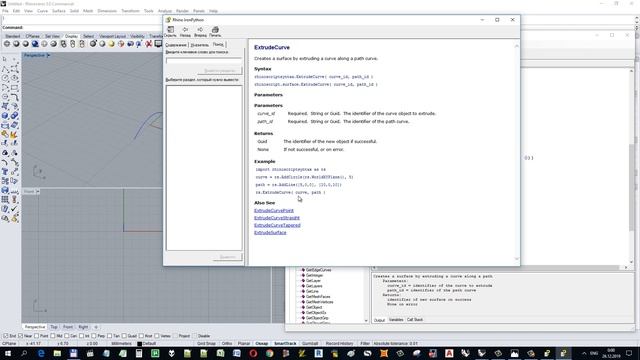Show hidden system tray icons chevron
Screen dimensions: 640x360
[x=584, y=353]
